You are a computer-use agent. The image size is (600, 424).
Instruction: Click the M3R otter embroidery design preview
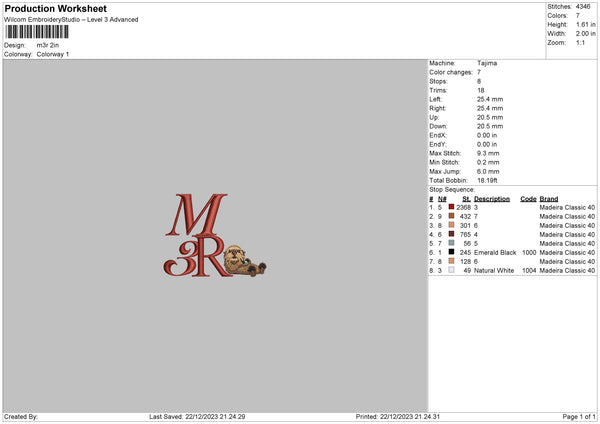click(x=215, y=235)
